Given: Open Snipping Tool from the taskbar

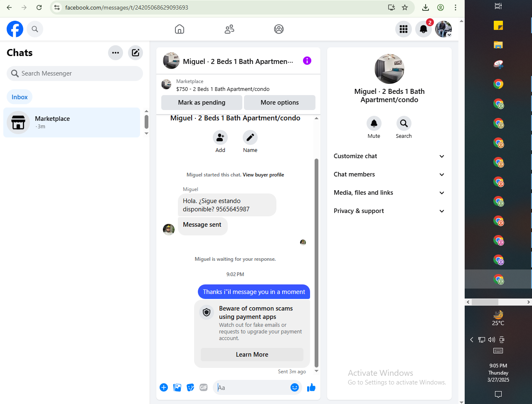Looking at the screenshot, I should pos(498,64).
